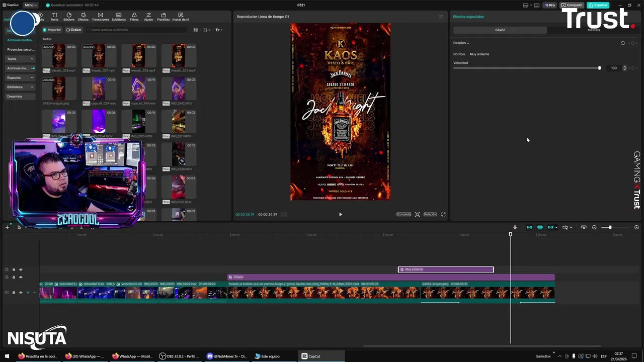This screenshot has height=362, width=644.
Task: Reset Detalles settings with the undo arrow
Action: [622, 43]
